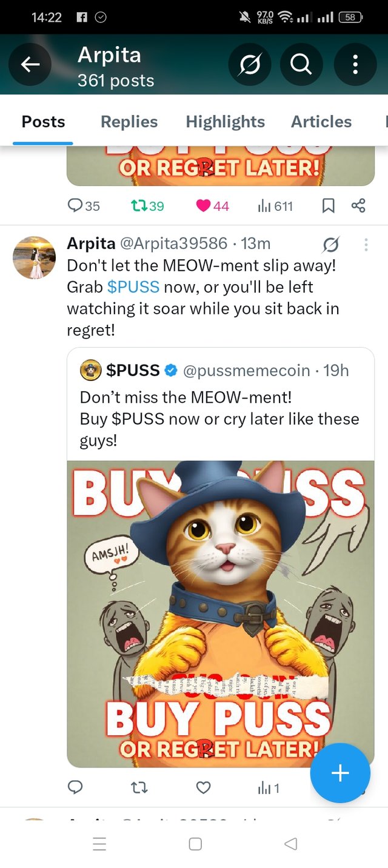This screenshot has height=868, width=388.
Task: Bookmark the top post
Action: click(328, 206)
